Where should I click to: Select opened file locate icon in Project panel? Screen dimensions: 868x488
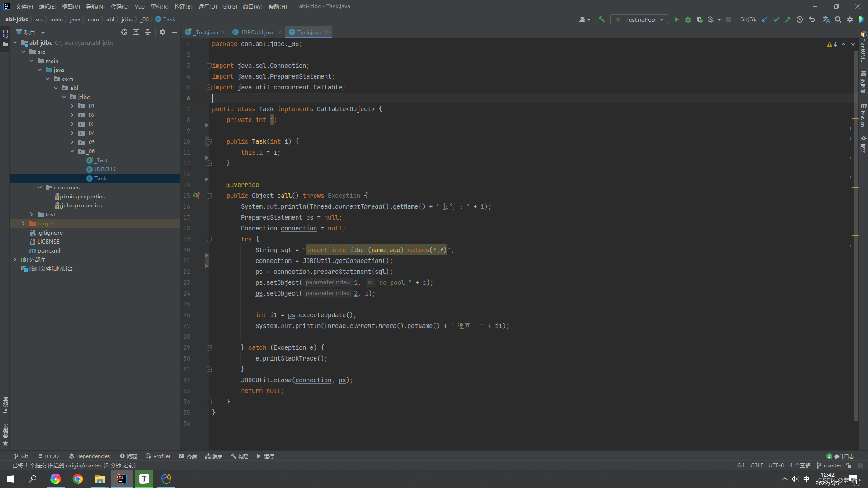coord(124,32)
